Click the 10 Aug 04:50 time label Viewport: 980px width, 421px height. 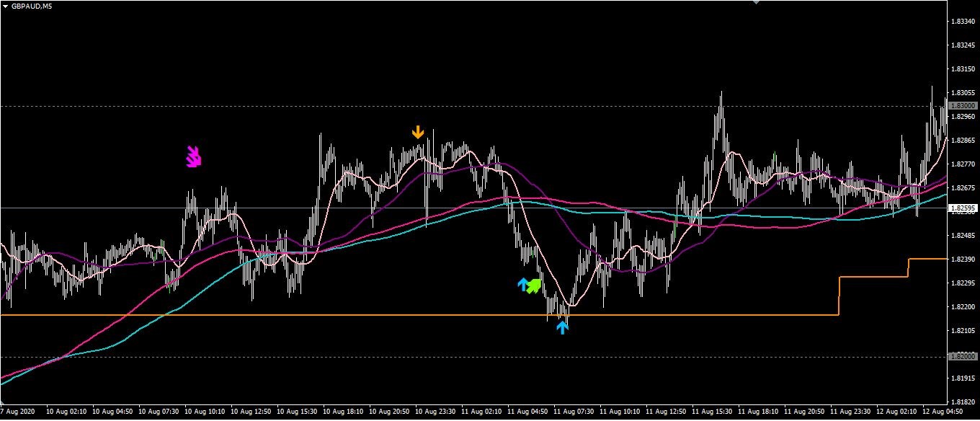113,412
